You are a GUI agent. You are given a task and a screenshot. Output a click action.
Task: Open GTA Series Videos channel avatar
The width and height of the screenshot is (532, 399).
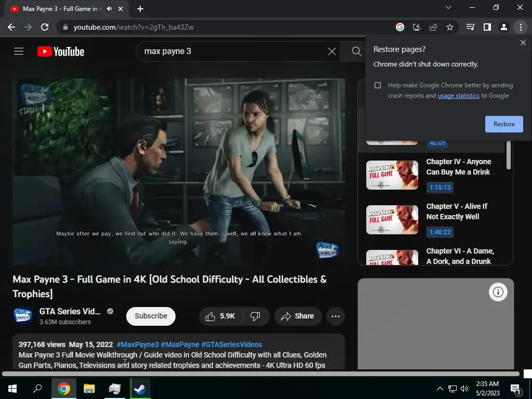(x=23, y=315)
